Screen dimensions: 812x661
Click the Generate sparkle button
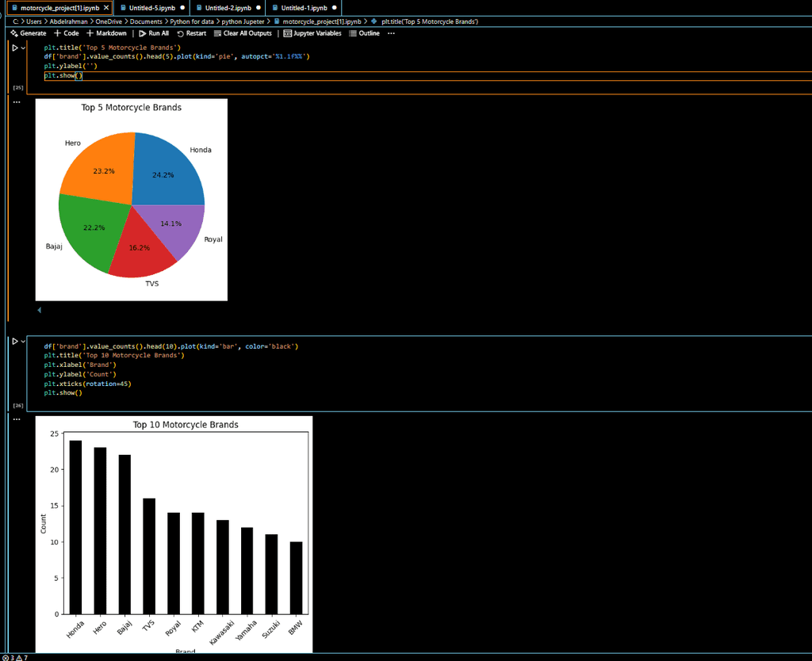click(x=29, y=33)
